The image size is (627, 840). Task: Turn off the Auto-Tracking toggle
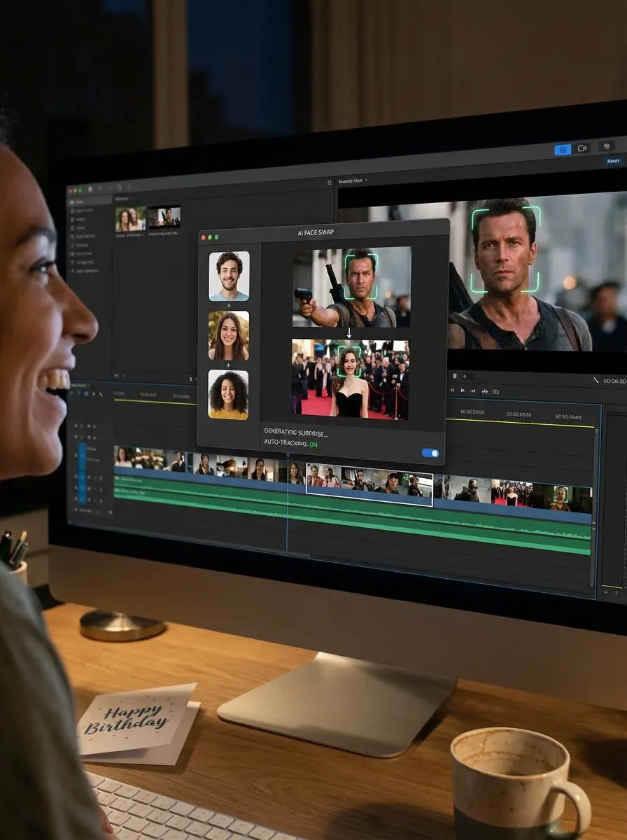click(x=428, y=454)
